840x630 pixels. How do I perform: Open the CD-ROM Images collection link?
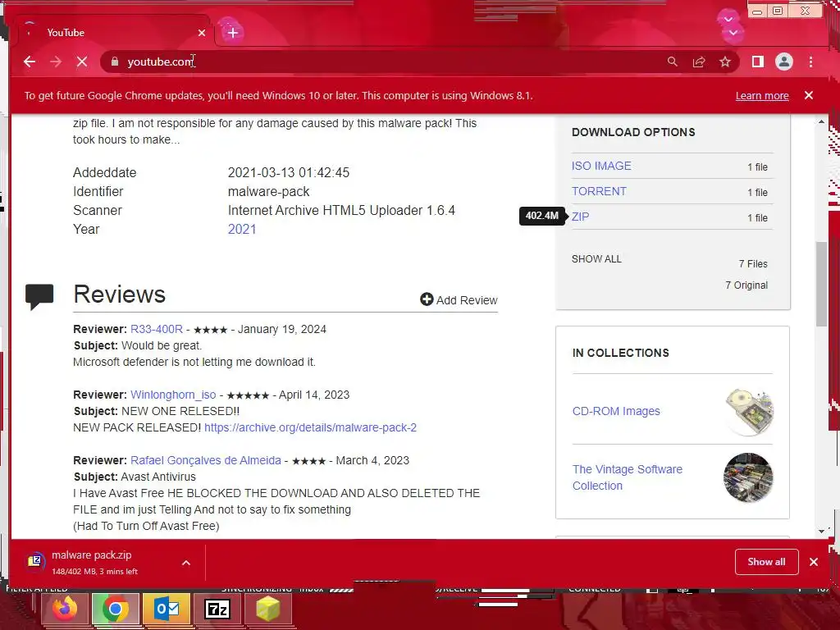click(x=616, y=411)
